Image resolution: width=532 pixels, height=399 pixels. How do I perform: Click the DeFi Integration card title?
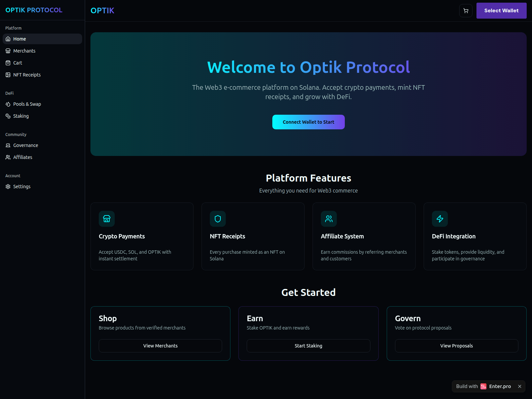454,236
